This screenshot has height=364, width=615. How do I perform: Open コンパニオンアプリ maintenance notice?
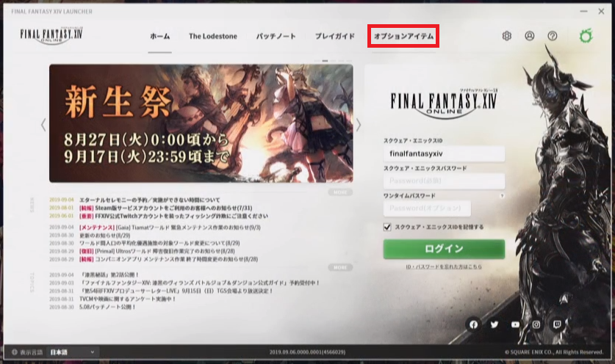click(x=168, y=259)
